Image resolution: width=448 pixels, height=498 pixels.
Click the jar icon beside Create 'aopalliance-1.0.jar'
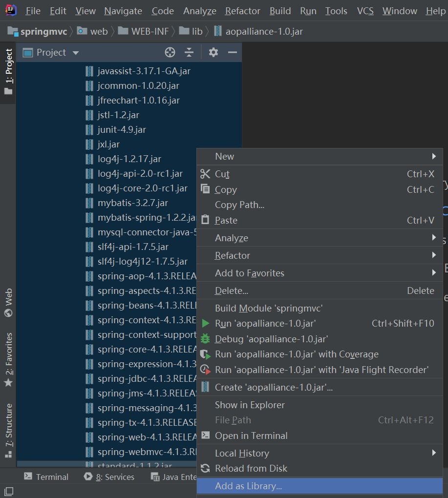(x=206, y=387)
